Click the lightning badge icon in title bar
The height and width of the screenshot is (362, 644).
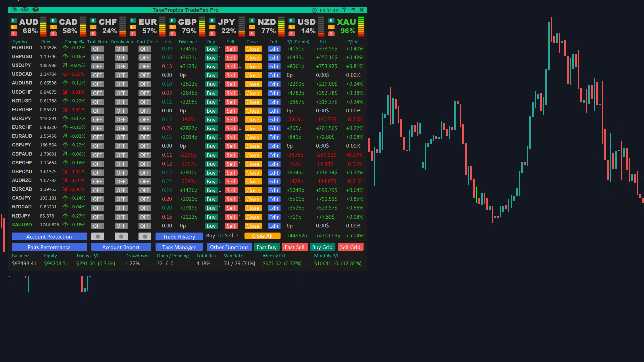36,10
